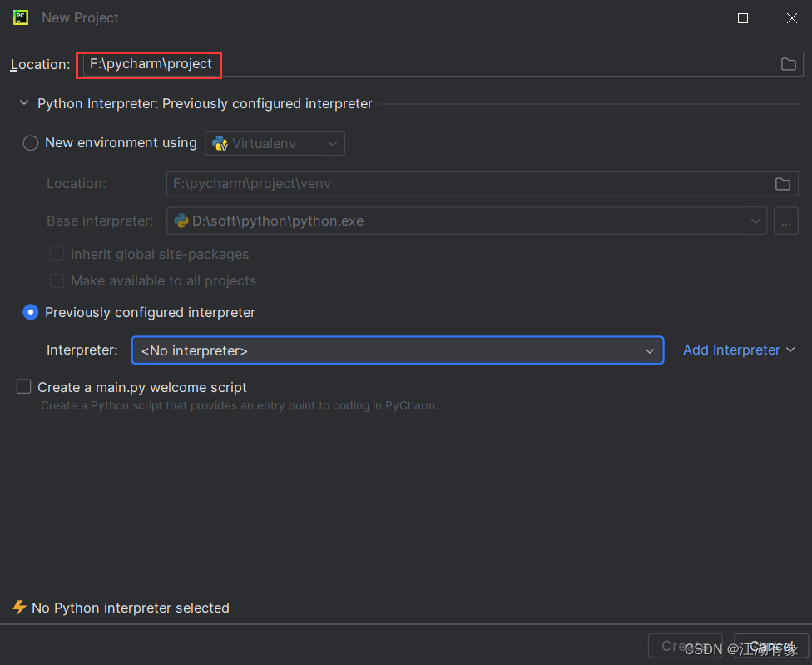Click the lightning warning icon at bottom
Image resolution: width=812 pixels, height=665 pixels.
[20, 607]
